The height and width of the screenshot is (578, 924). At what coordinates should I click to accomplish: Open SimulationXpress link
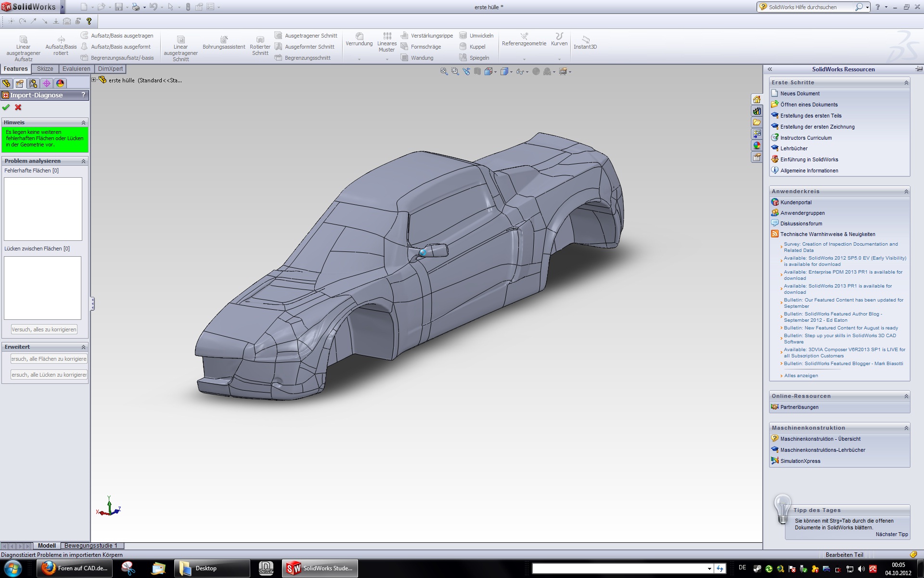point(800,461)
